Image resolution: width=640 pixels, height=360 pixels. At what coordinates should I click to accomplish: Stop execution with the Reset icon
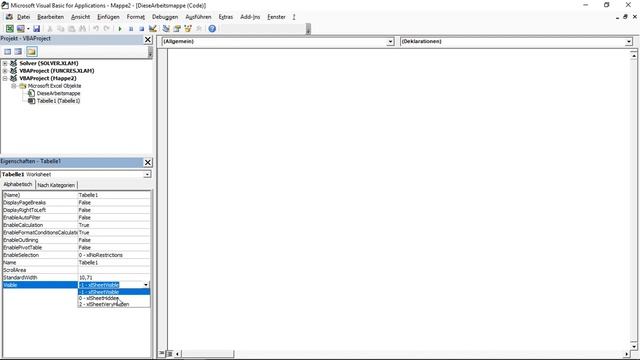pyautogui.click(x=141, y=29)
